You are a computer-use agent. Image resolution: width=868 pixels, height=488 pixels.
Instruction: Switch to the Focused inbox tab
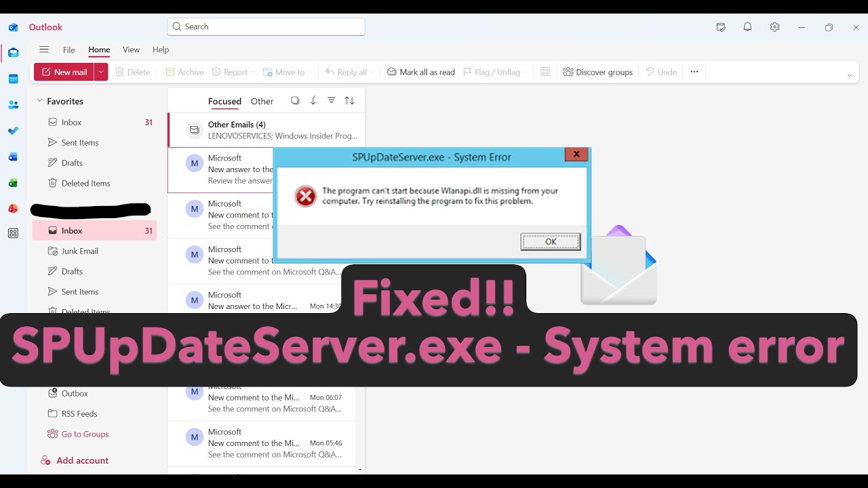224,102
